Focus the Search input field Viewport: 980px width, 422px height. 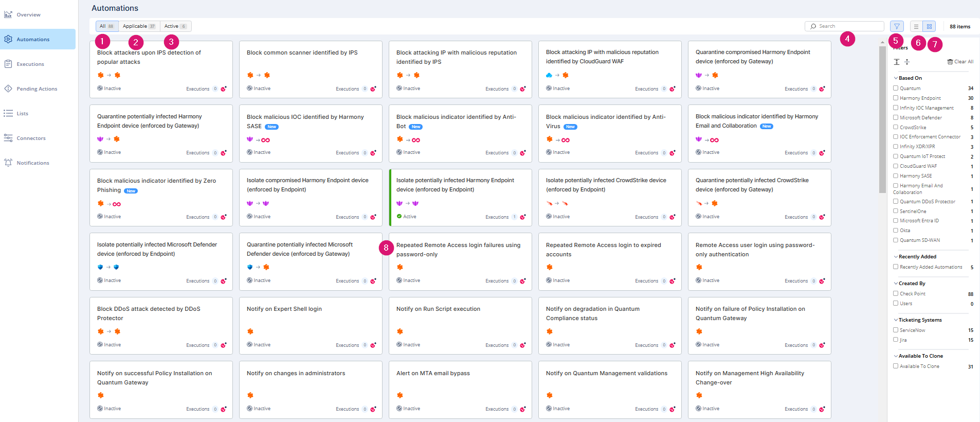(x=844, y=26)
